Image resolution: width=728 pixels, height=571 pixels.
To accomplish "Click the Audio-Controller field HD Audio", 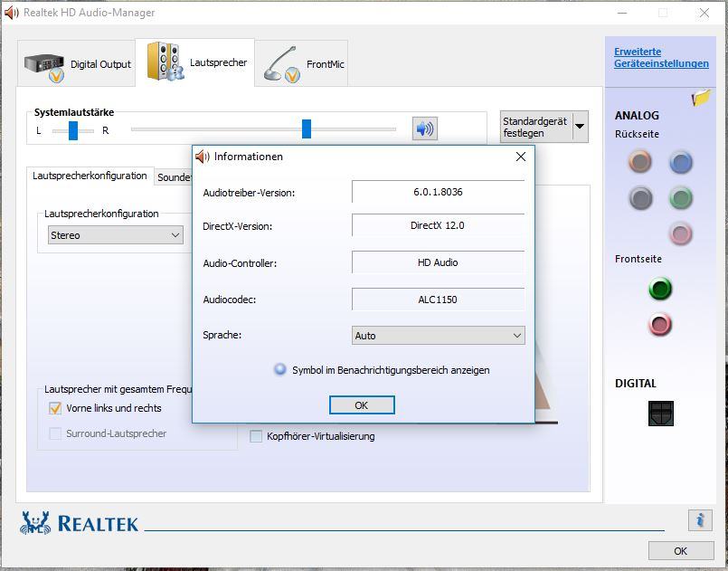I will (439, 262).
